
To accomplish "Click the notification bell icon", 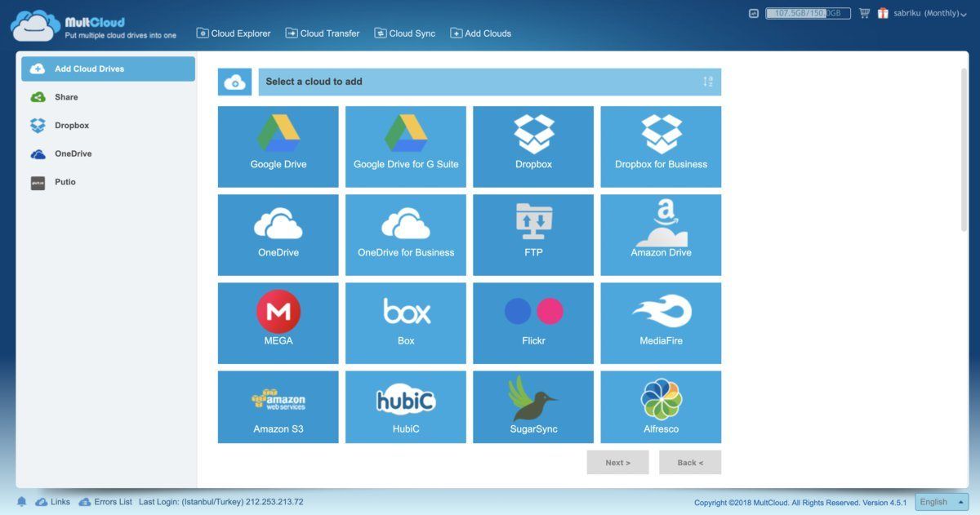I will tap(22, 502).
